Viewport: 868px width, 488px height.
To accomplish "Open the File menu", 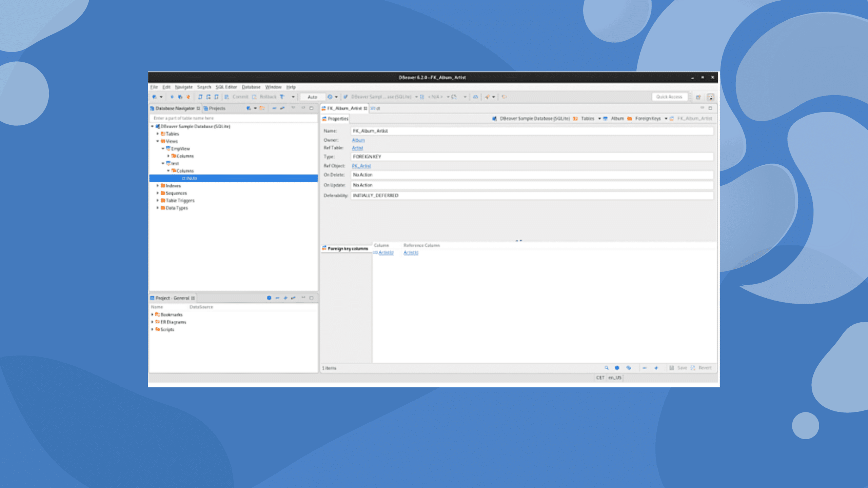I will click(154, 87).
